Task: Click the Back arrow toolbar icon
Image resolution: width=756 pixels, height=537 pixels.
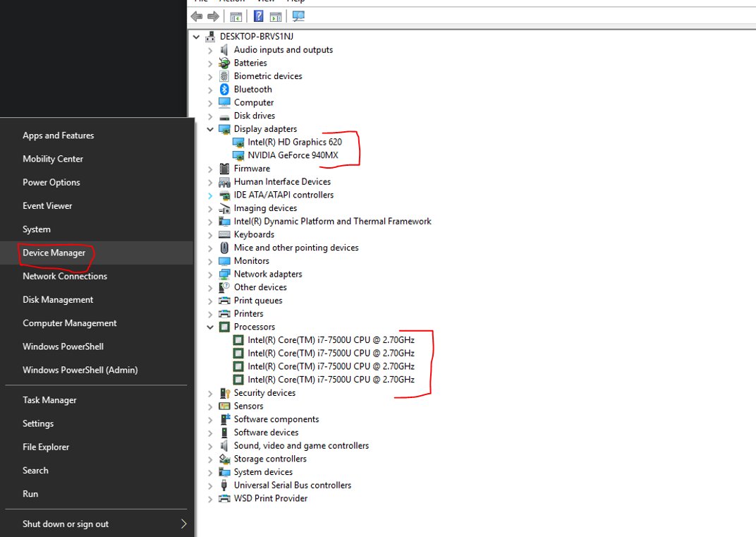Action: [197, 16]
